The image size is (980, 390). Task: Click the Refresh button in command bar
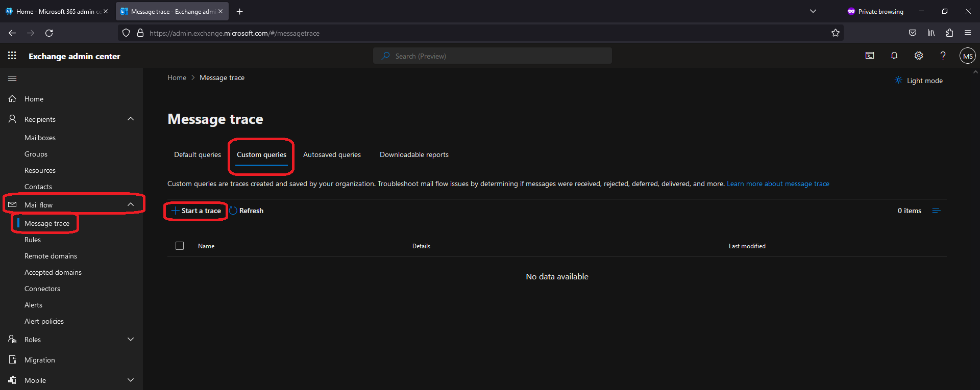coord(247,211)
